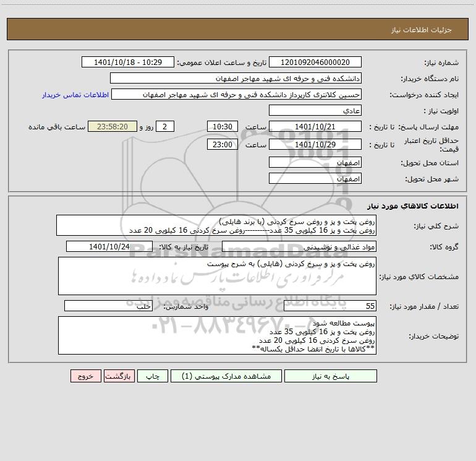Image resolution: width=476 pixels, height=461 pixels.
Task: Click the label نام دستگاه خریدار
Action: click(x=430, y=79)
